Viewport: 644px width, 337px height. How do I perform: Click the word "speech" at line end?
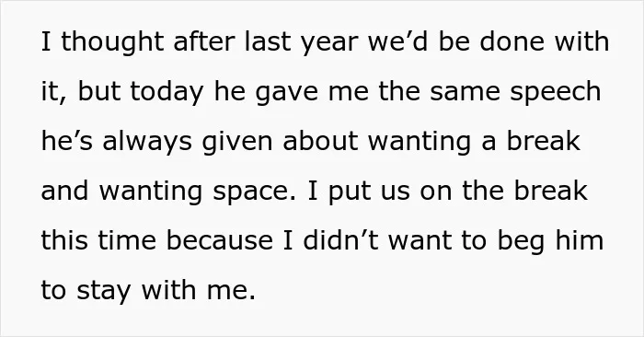pyautogui.click(x=556, y=93)
